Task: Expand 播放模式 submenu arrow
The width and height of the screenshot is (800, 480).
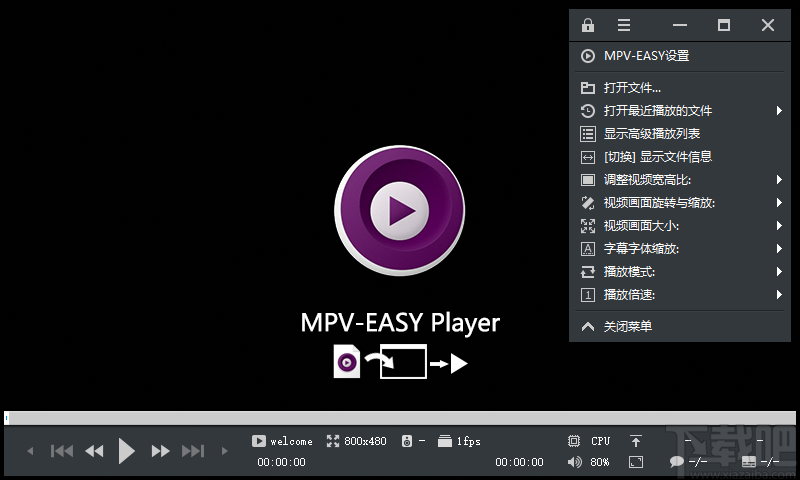Action: coord(779,271)
